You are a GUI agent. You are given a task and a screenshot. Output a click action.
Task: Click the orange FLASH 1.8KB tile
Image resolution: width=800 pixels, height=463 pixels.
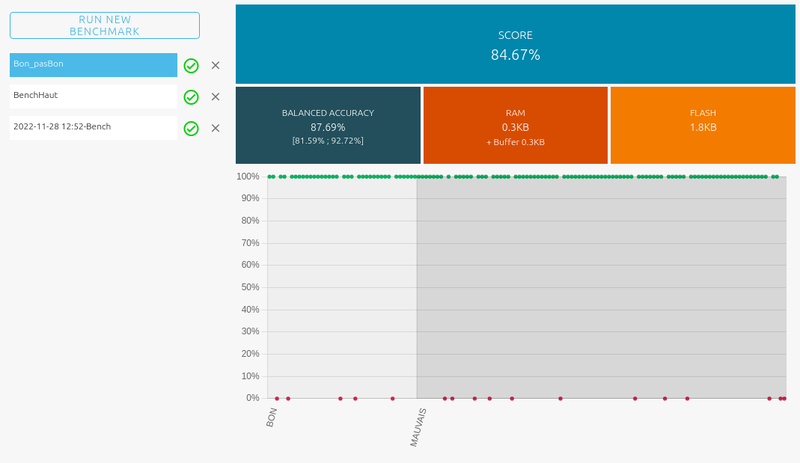[x=702, y=125]
